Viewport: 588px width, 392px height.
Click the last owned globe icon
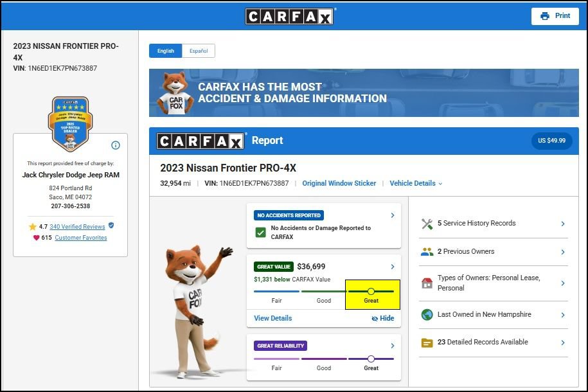[427, 314]
